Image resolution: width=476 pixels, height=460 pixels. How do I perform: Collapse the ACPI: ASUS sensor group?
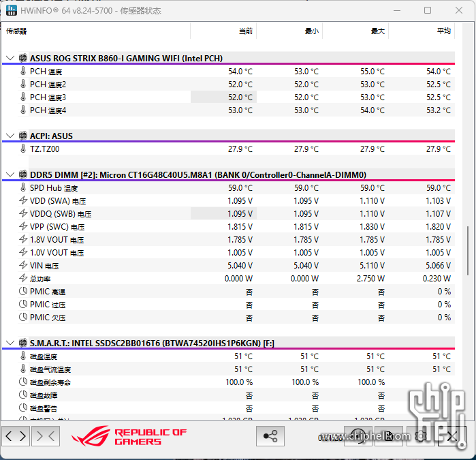click(x=10, y=136)
